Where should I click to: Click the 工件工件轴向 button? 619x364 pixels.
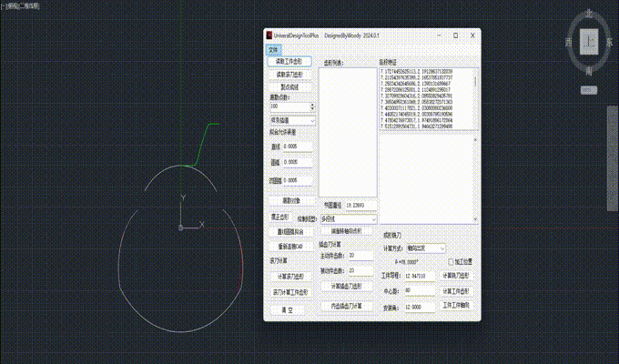coord(455,306)
